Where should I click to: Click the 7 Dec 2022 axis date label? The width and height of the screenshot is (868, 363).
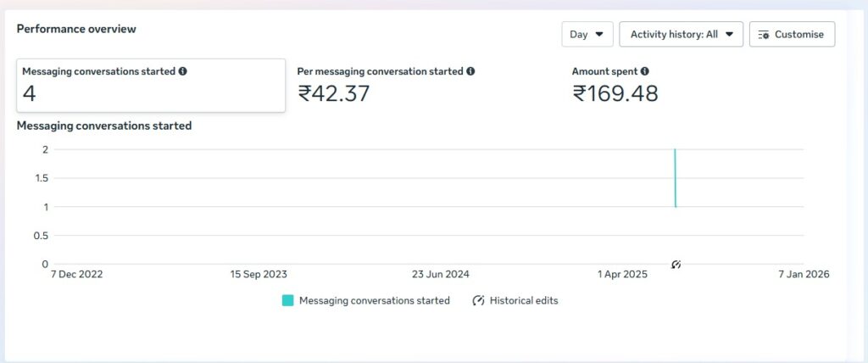click(x=76, y=274)
